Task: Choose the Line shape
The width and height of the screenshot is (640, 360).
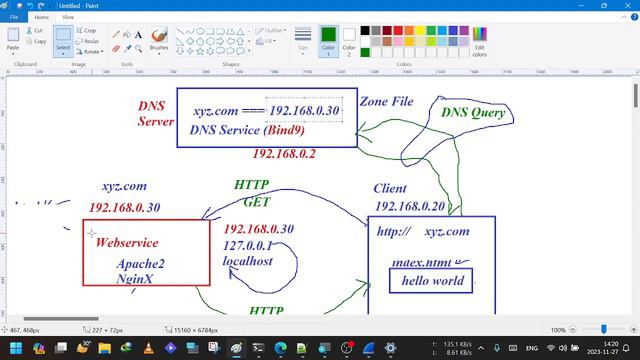Action: pos(180,31)
